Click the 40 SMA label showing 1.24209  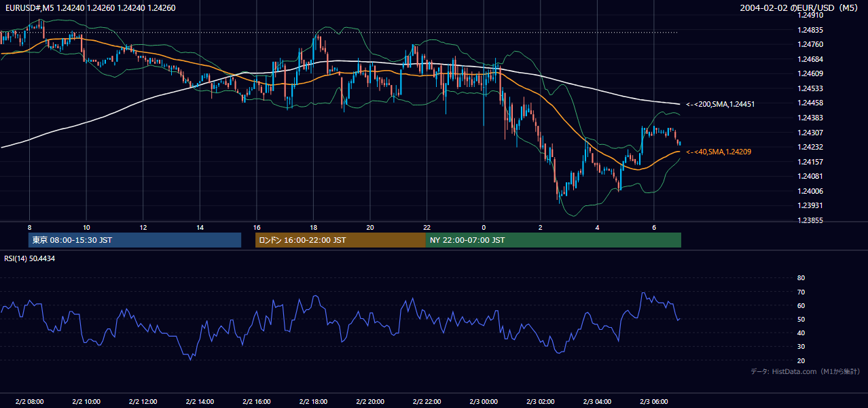(719, 152)
